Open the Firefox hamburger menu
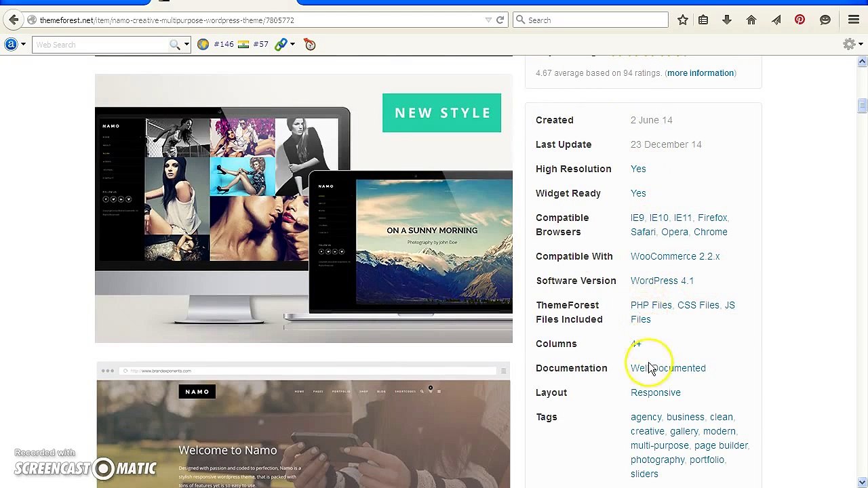This screenshot has height=488, width=868. (x=854, y=20)
